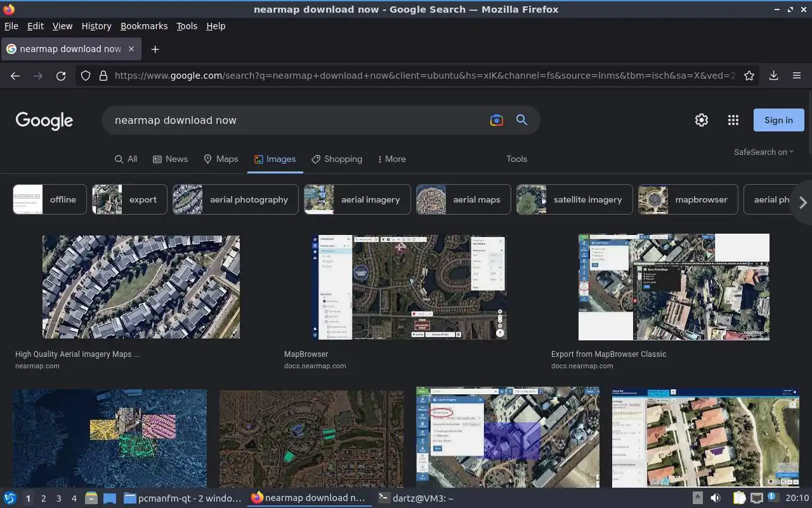The image size is (812, 508).
Task: Select the aerial imagery chip
Action: [x=357, y=199]
